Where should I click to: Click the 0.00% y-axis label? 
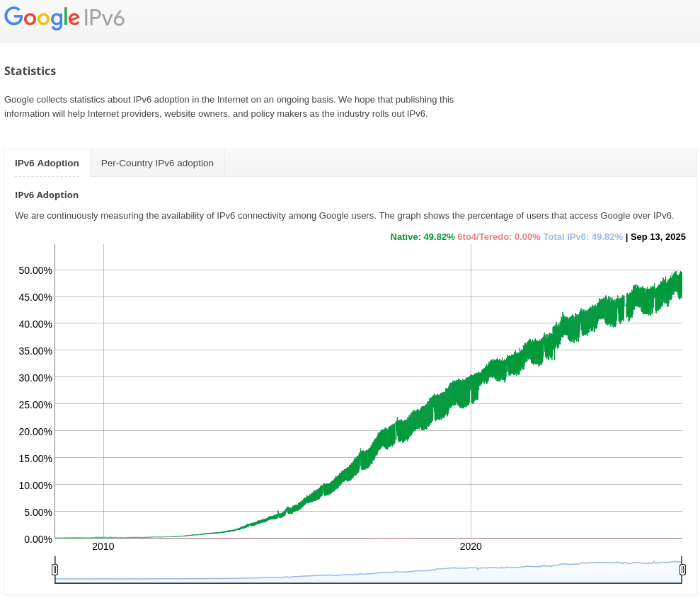pyautogui.click(x=38, y=539)
